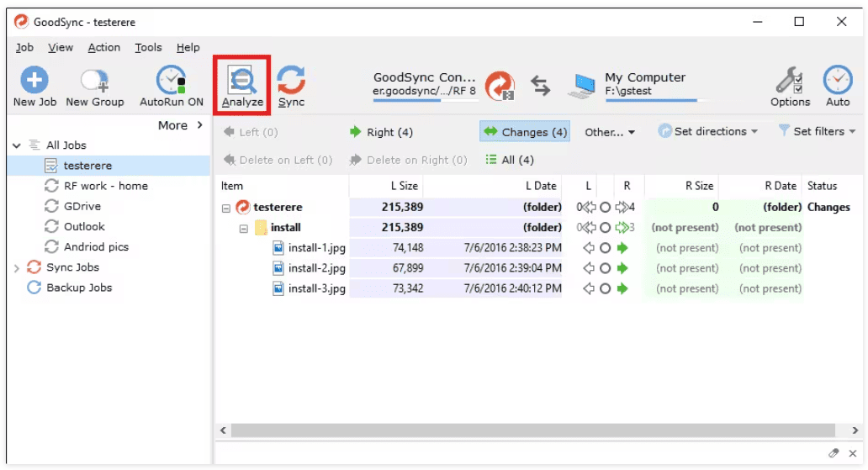Toggle AutoRun ON clock icon
The width and height of the screenshot is (868, 470).
171,80
